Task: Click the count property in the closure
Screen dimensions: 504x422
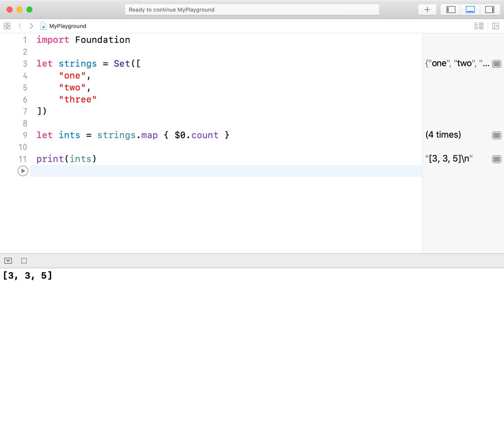Action: coord(205,135)
